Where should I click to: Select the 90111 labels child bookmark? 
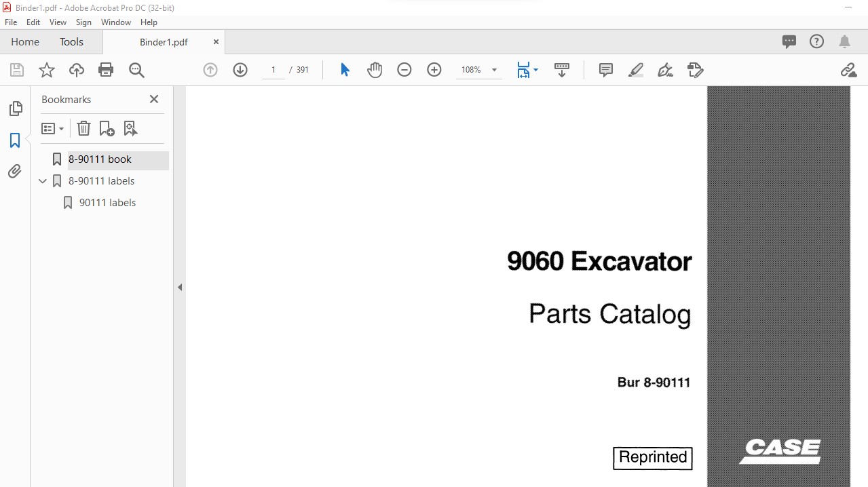[x=107, y=203]
